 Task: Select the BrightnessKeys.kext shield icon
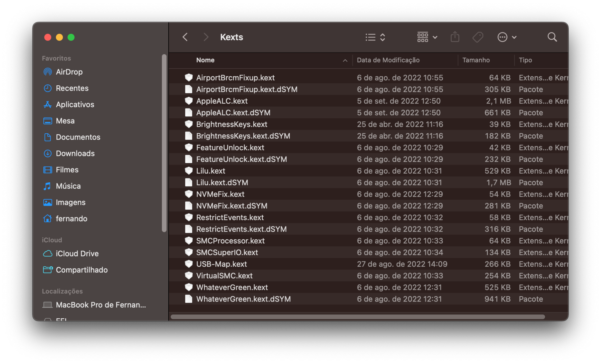[188, 124]
